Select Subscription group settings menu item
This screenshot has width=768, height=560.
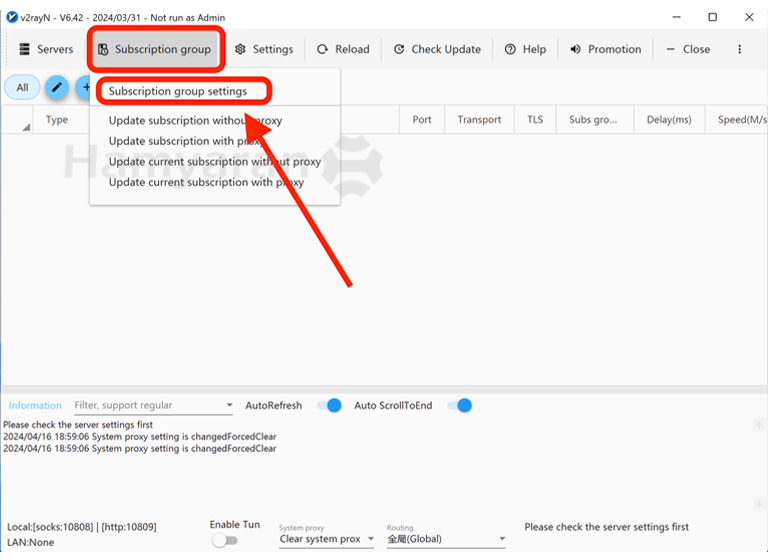pos(178,91)
